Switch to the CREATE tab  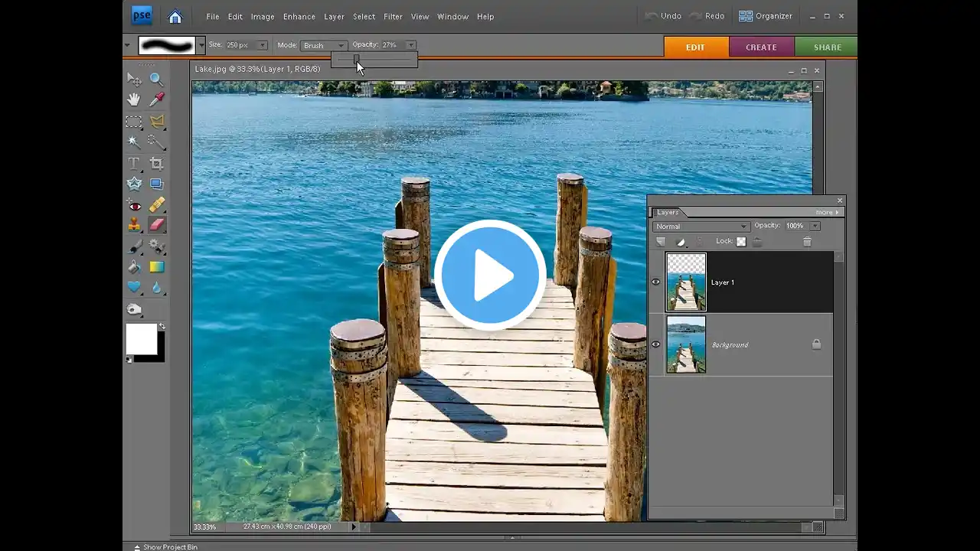point(761,47)
